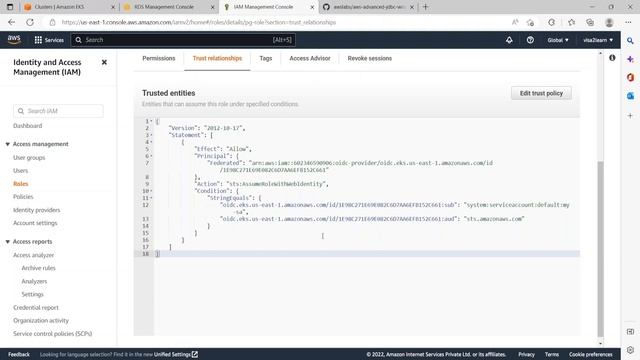Open browser settings ellipsis menu
Screen dimensions: 640x360
[628, 22]
